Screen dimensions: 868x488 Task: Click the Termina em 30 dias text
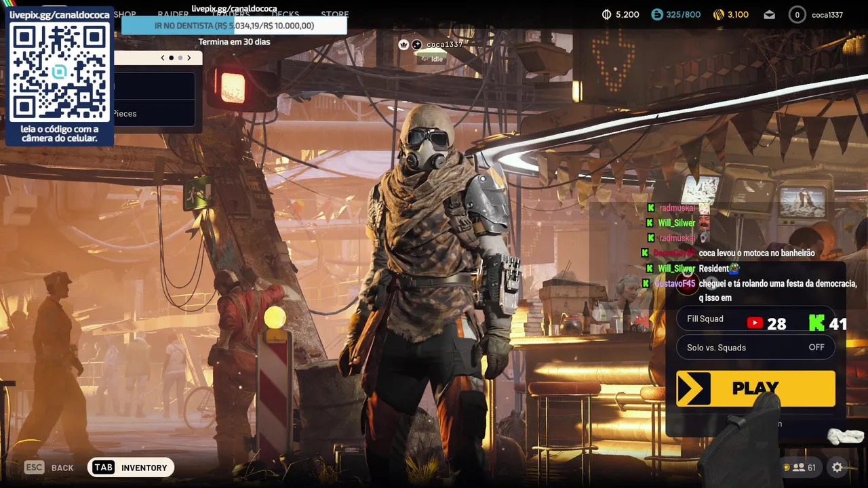coord(234,41)
